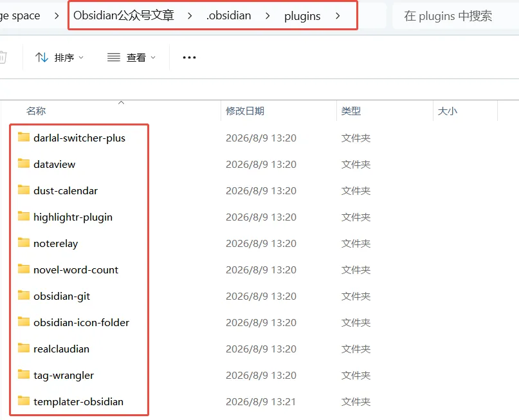
Task: Click the plugins breadcrumb segment
Action: coord(302,16)
